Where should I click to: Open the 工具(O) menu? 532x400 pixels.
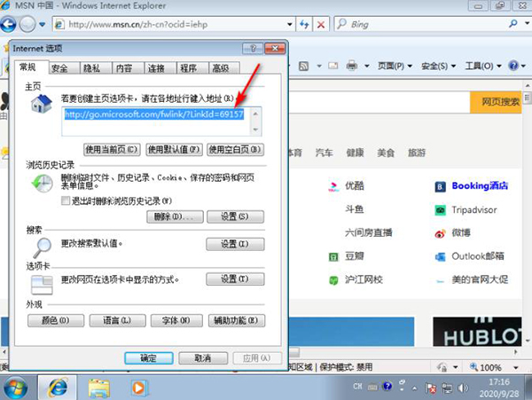click(482, 66)
